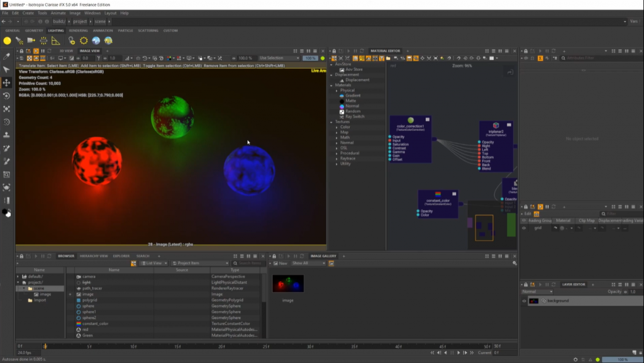Expand the default/ tree item

18,277
